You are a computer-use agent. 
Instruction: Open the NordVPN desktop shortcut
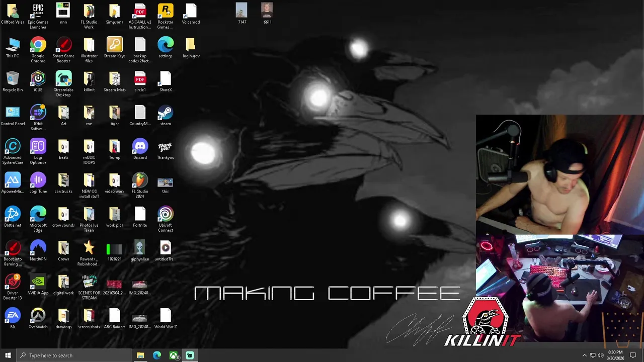(x=38, y=251)
